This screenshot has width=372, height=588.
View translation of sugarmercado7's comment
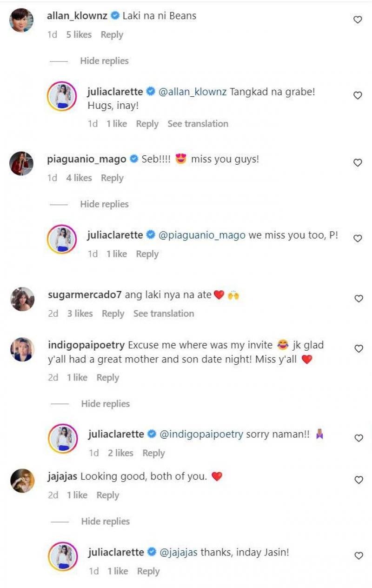click(x=164, y=314)
